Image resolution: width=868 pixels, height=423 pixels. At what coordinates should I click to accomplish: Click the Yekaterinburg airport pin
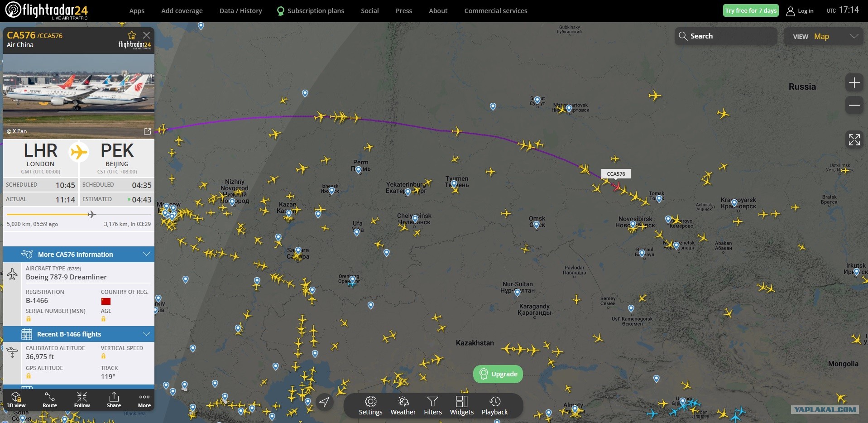(408, 192)
